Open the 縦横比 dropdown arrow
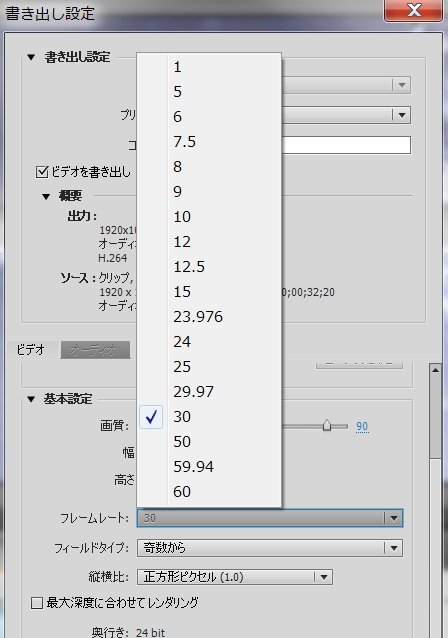This screenshot has height=638, width=448. pos(324,577)
